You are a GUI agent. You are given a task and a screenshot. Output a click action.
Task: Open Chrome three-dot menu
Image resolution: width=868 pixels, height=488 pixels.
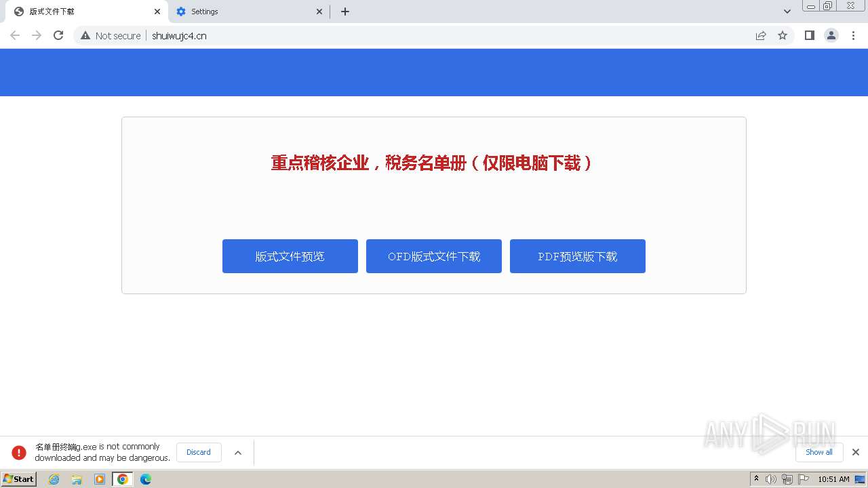(x=854, y=35)
